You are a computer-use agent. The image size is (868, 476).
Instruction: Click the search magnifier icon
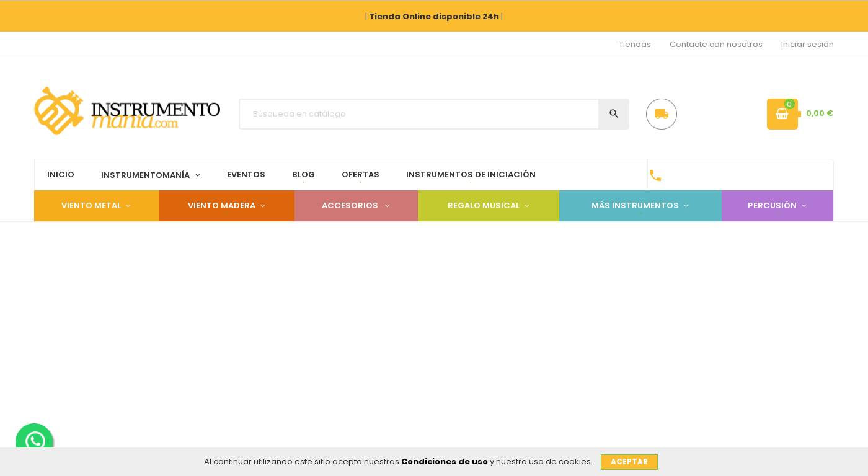click(614, 114)
